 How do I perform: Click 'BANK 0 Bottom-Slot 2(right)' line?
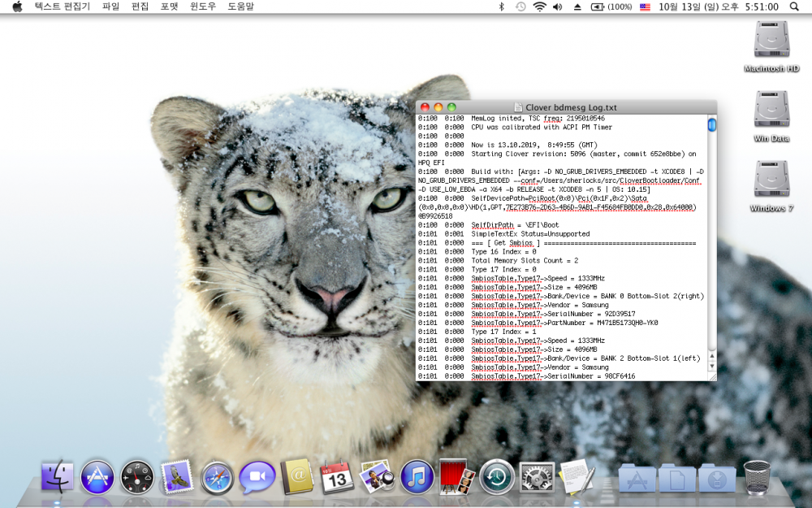[x=587, y=296]
